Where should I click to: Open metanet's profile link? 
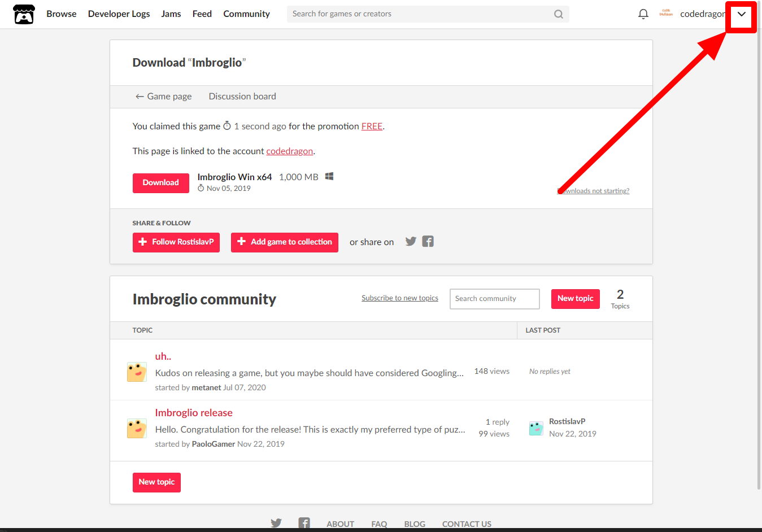tap(207, 387)
